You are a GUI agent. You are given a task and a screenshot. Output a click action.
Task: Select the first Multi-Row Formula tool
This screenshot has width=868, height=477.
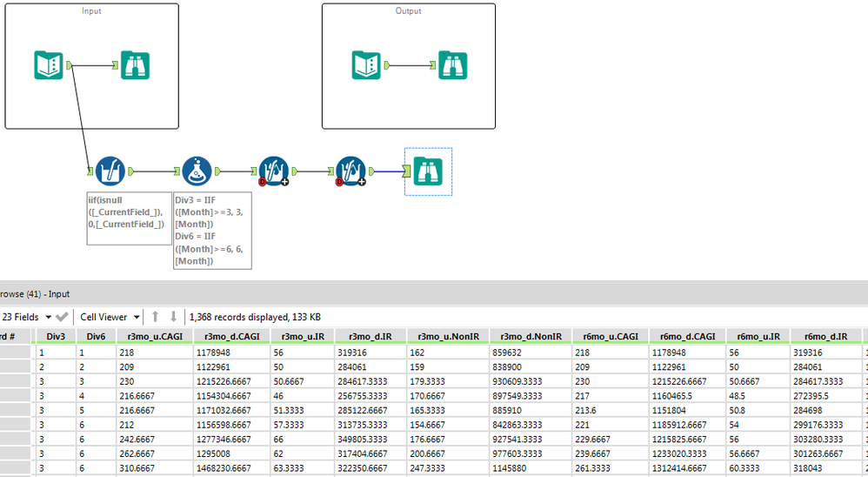273,171
